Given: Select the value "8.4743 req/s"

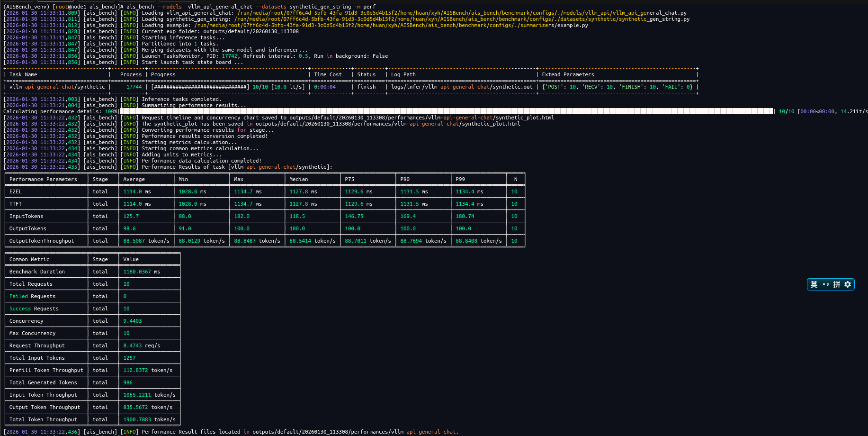Looking at the screenshot, I should [x=142, y=345].
